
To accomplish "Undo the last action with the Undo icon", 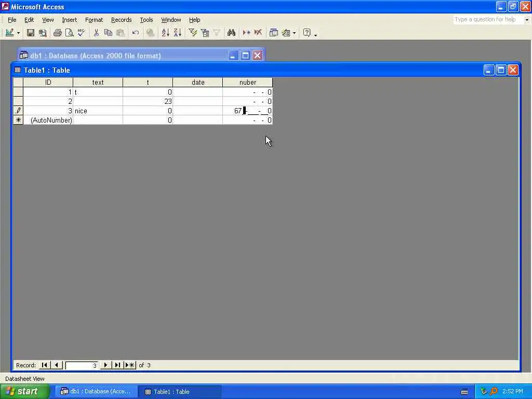I will (136, 33).
